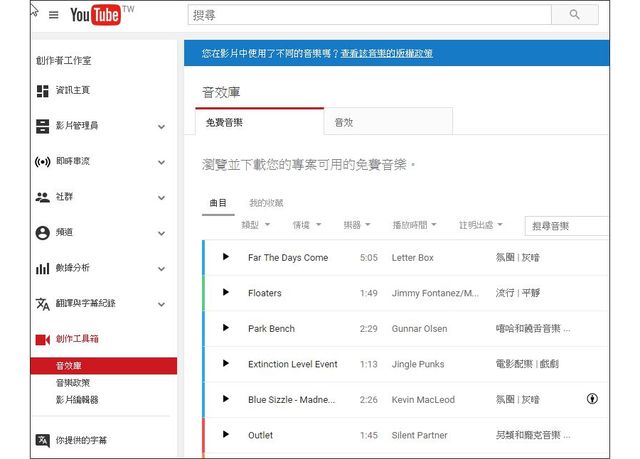Play the track Far The Days Come
The height and width of the screenshot is (459, 640).
tap(226, 257)
